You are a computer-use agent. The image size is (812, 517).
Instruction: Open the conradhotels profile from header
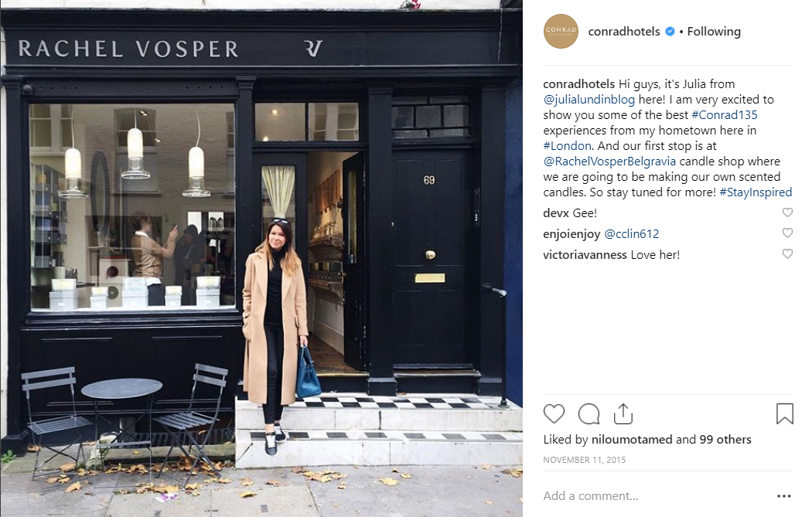(x=624, y=32)
